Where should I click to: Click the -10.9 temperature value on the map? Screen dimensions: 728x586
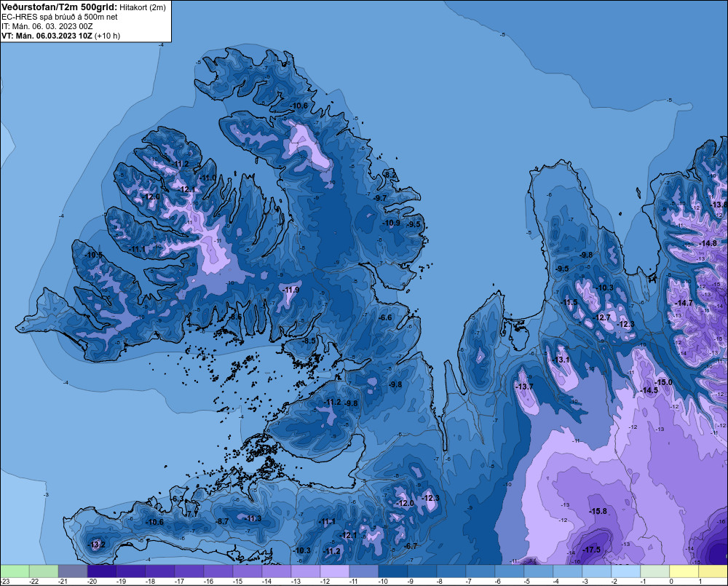pyautogui.click(x=391, y=223)
